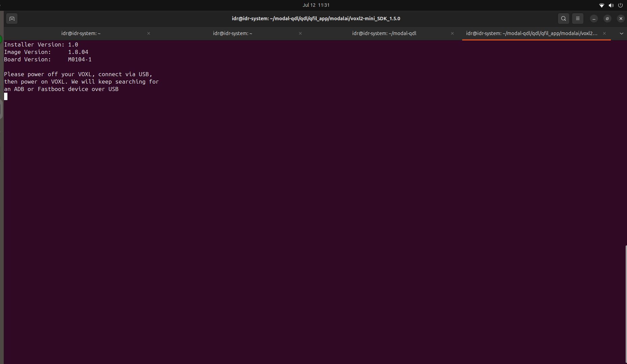Image resolution: width=627 pixels, height=364 pixels.
Task: Close the second idr@idr-system: ~ tab
Action: (x=300, y=33)
